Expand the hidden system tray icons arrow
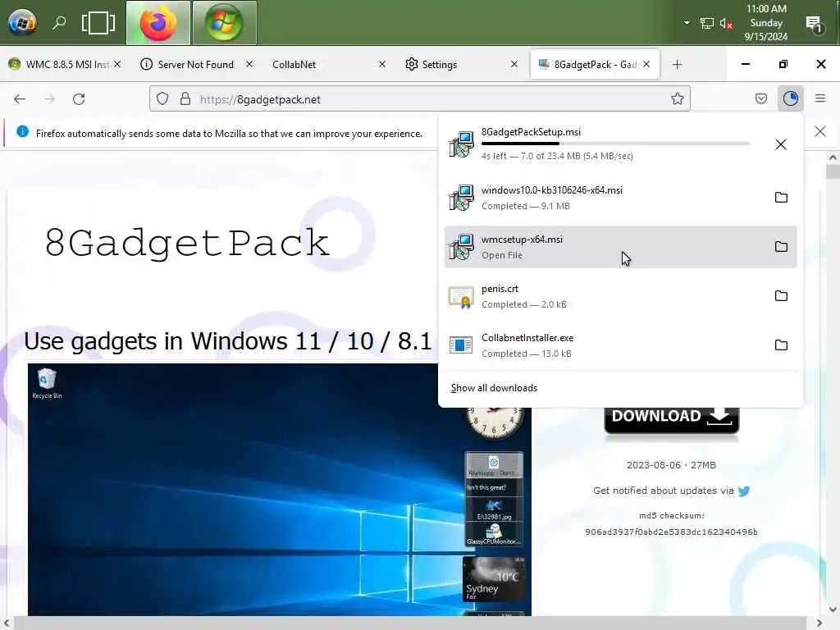Viewport: 840px width, 630px height. pos(687,23)
